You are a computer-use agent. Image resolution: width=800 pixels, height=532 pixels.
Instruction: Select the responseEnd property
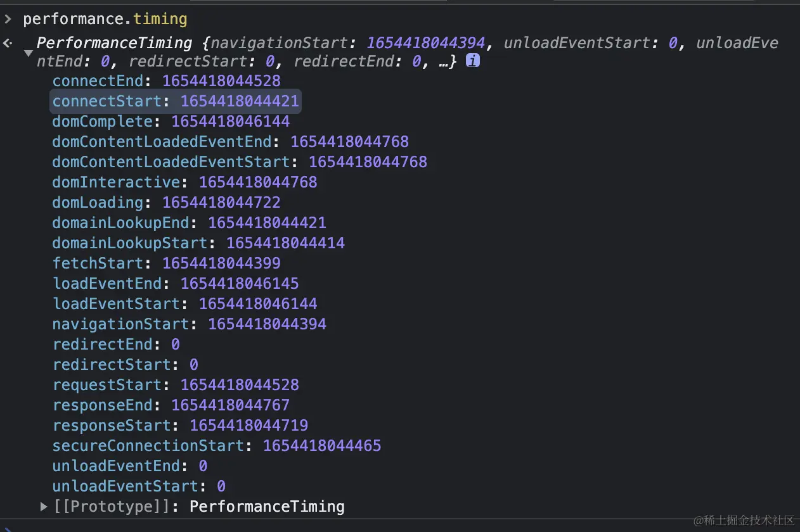(x=171, y=405)
